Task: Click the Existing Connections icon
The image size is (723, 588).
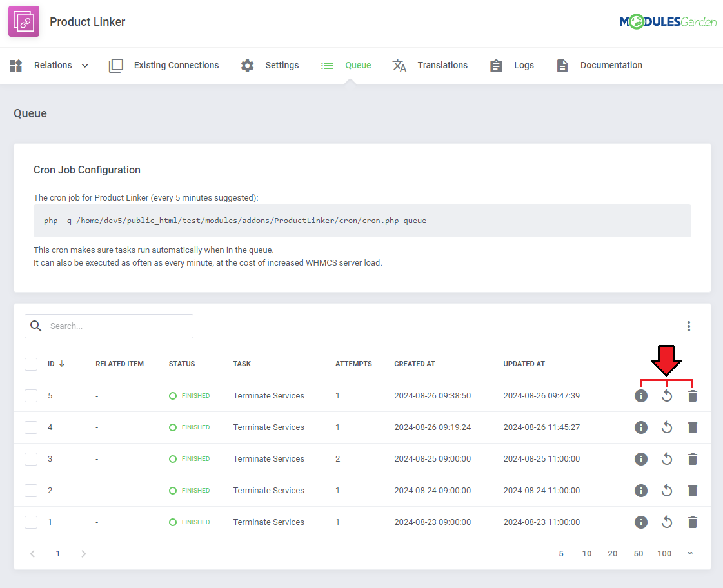Action: coord(115,65)
